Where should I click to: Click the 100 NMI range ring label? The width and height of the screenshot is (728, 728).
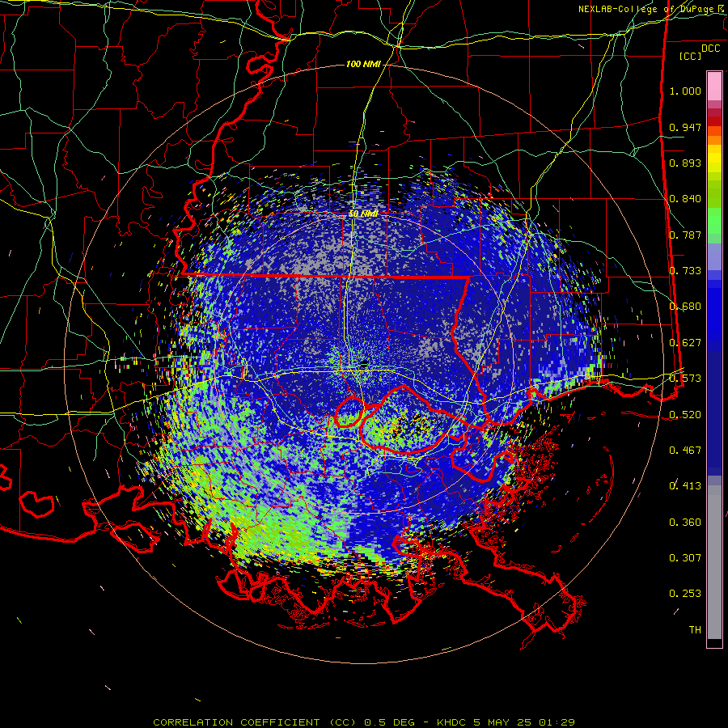click(x=363, y=64)
